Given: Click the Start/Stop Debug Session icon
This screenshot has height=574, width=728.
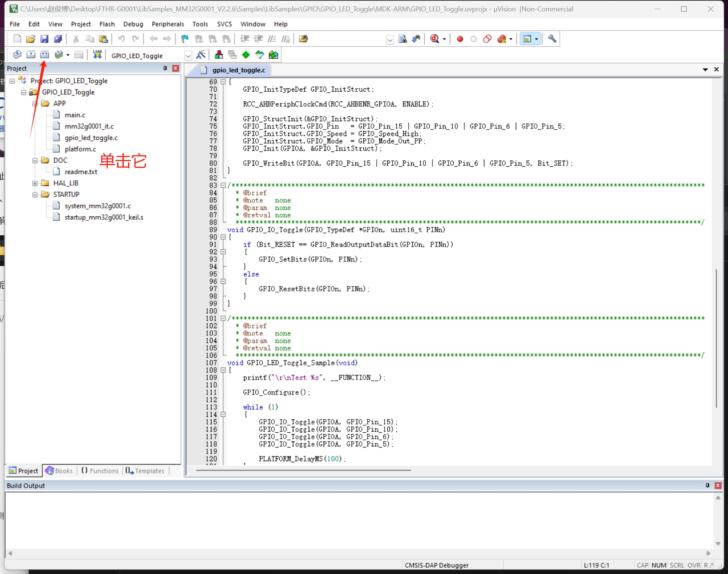Looking at the screenshot, I should click(x=435, y=39).
